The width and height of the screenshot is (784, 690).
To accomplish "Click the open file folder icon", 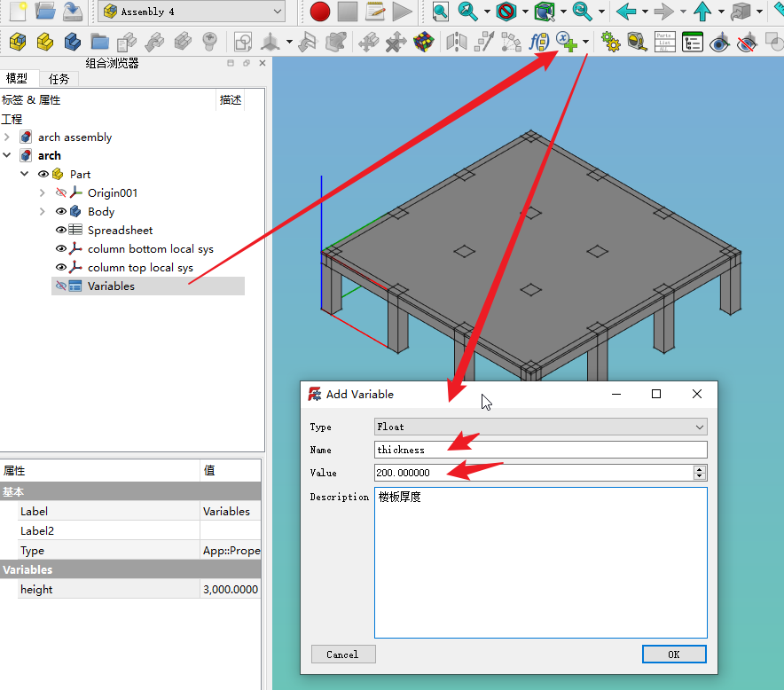I will [x=45, y=12].
